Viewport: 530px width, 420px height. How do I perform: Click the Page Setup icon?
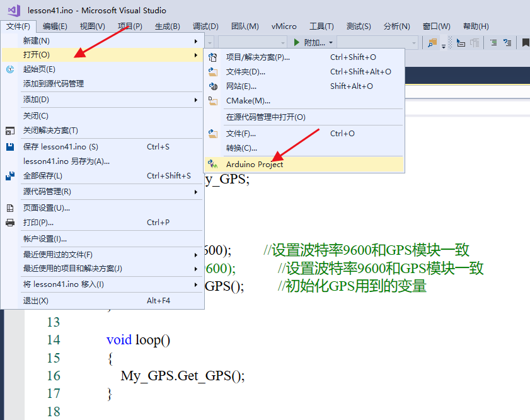[10, 208]
